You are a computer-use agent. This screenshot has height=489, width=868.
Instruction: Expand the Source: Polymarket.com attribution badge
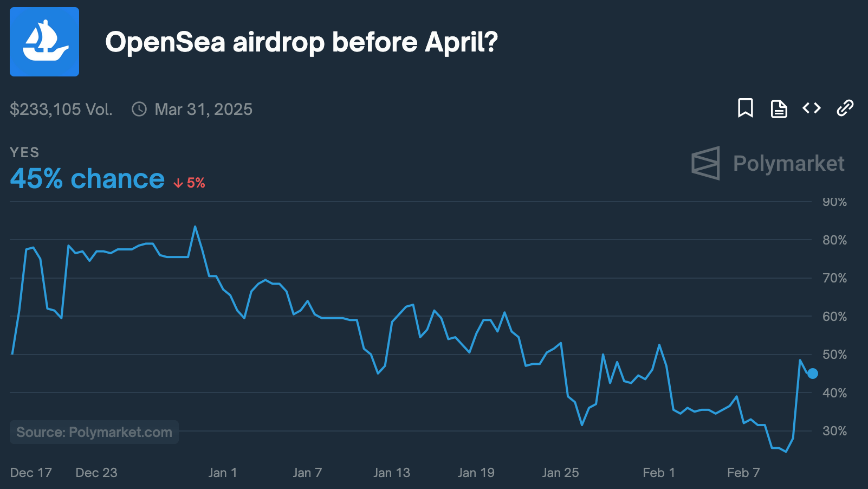[94, 432]
